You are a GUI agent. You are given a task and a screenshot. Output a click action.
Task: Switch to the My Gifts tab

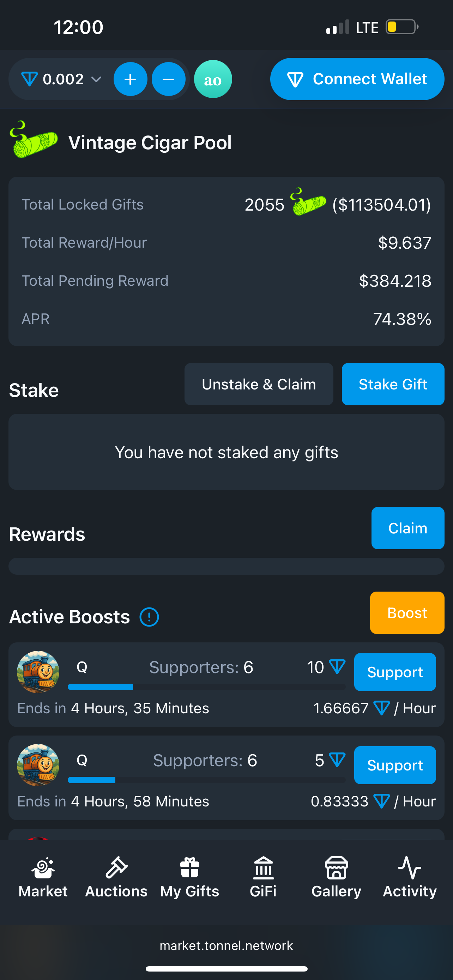(x=189, y=877)
